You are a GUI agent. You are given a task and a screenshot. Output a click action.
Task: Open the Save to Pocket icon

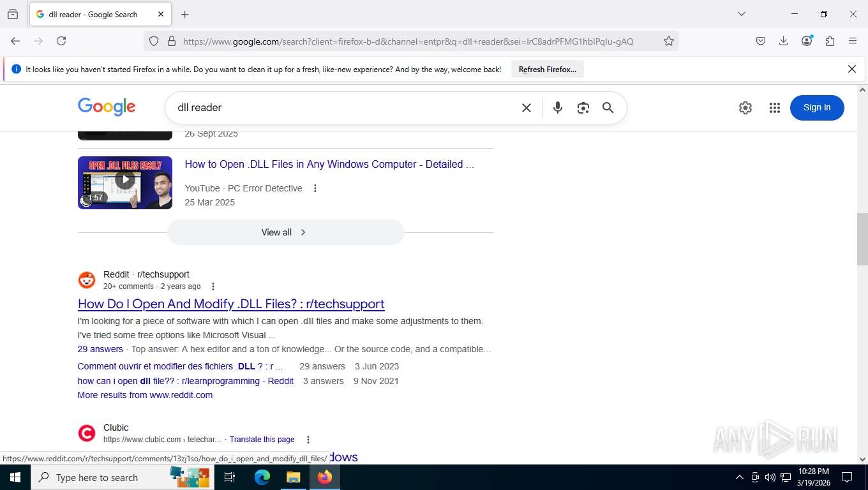[x=761, y=41]
